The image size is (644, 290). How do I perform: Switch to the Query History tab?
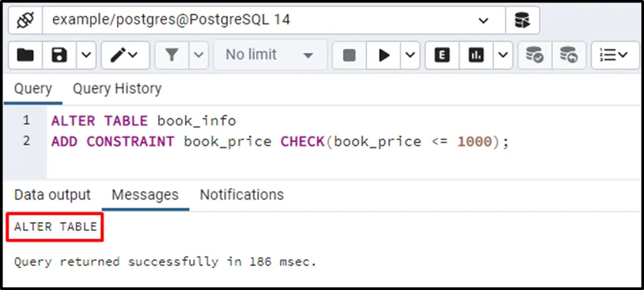coord(117,89)
